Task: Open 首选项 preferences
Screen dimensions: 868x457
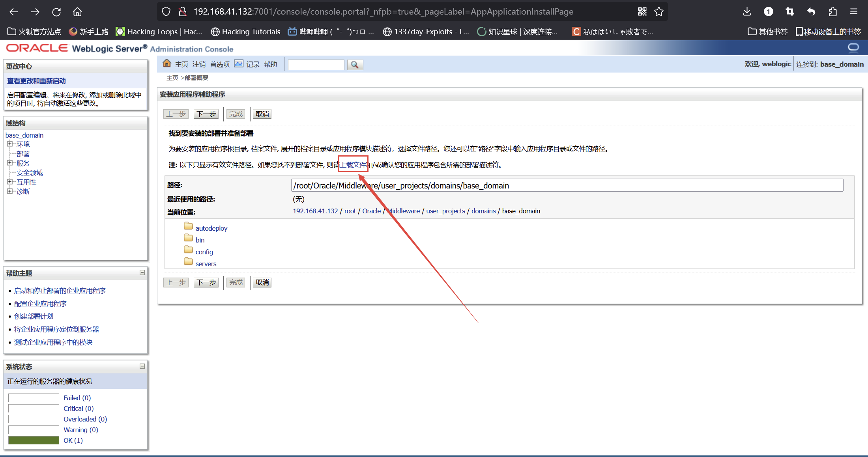Action: (x=220, y=64)
